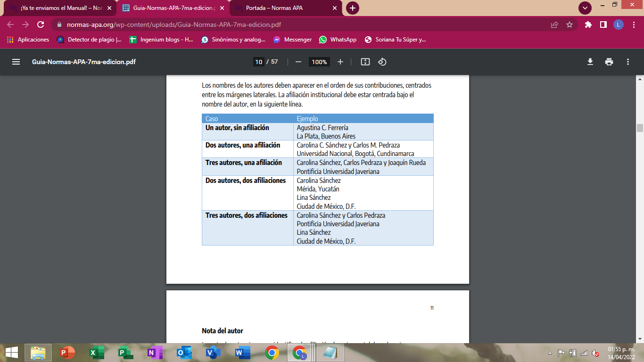This screenshot has height=362, width=644.
Task: Click the address bar URL field
Action: coord(302,25)
